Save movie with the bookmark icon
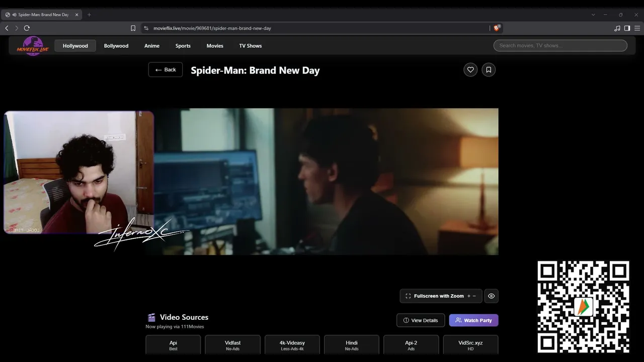The width and height of the screenshot is (644, 362). coord(489,70)
